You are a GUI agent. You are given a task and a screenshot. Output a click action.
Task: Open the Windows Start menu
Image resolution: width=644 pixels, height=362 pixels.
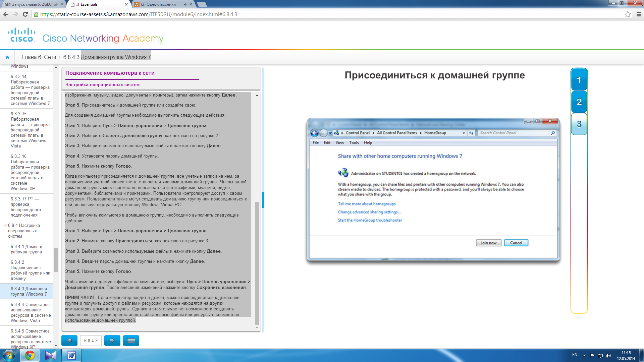click(9, 355)
